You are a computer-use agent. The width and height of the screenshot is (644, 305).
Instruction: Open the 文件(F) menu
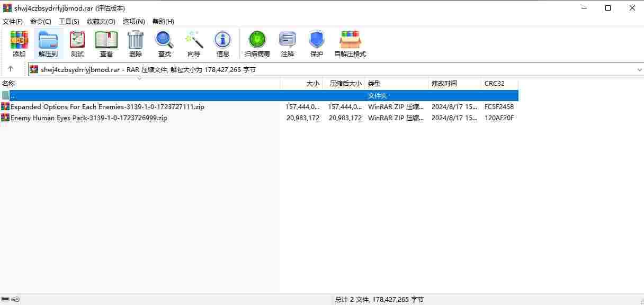[13, 22]
